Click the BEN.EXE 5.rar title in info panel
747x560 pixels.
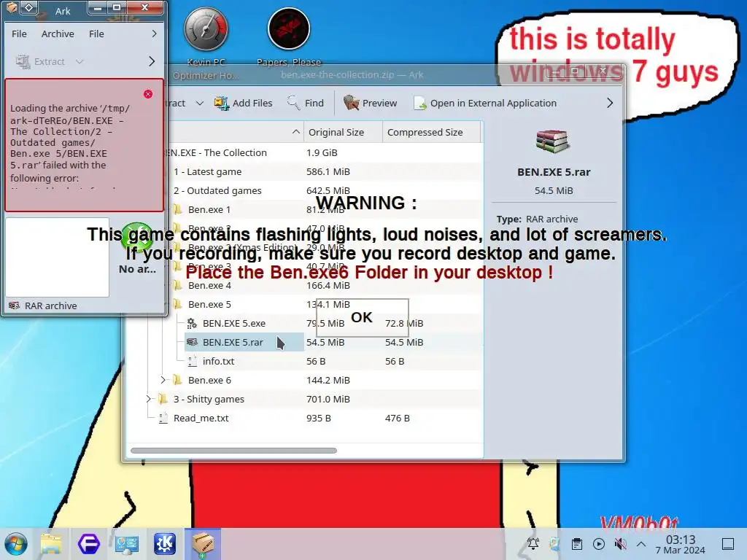click(x=554, y=172)
